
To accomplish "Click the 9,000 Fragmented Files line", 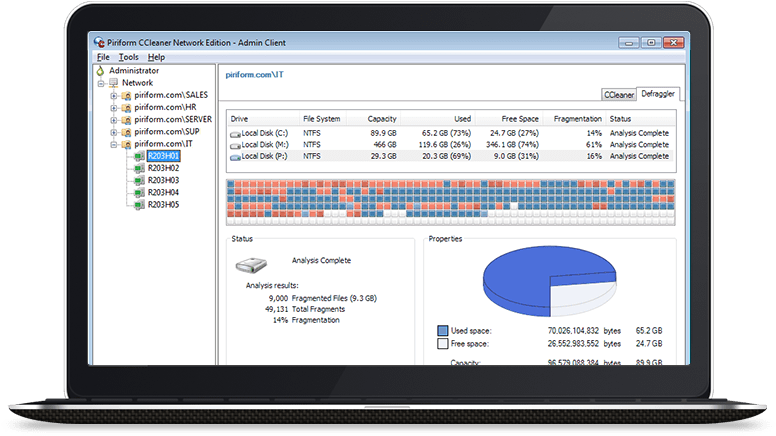I will pos(322,298).
